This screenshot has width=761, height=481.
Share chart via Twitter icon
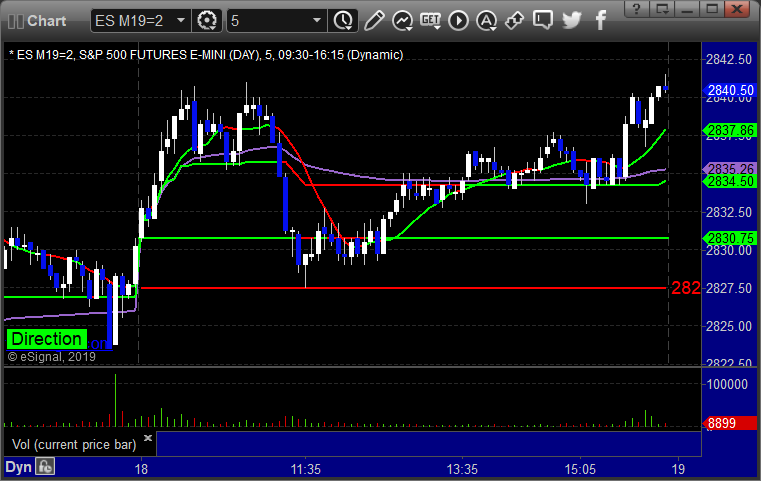(x=572, y=20)
